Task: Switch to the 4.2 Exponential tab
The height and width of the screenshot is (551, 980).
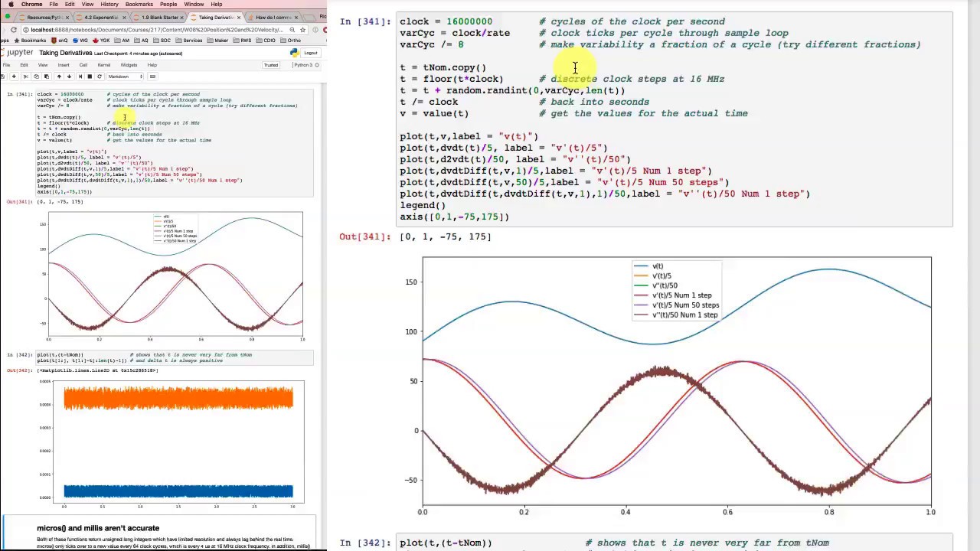Action: coord(101,18)
